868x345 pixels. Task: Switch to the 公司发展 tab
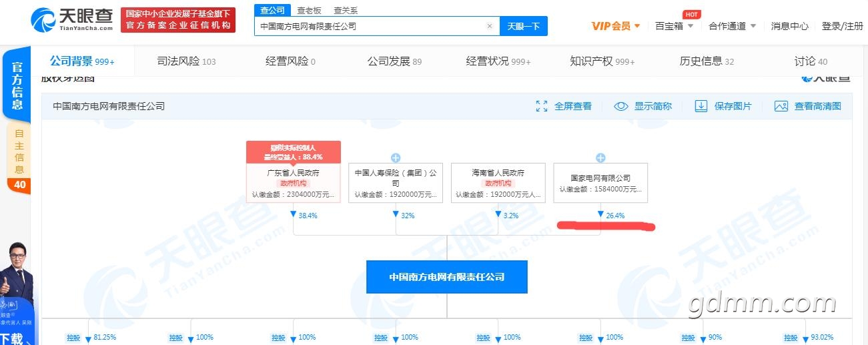pos(394,61)
